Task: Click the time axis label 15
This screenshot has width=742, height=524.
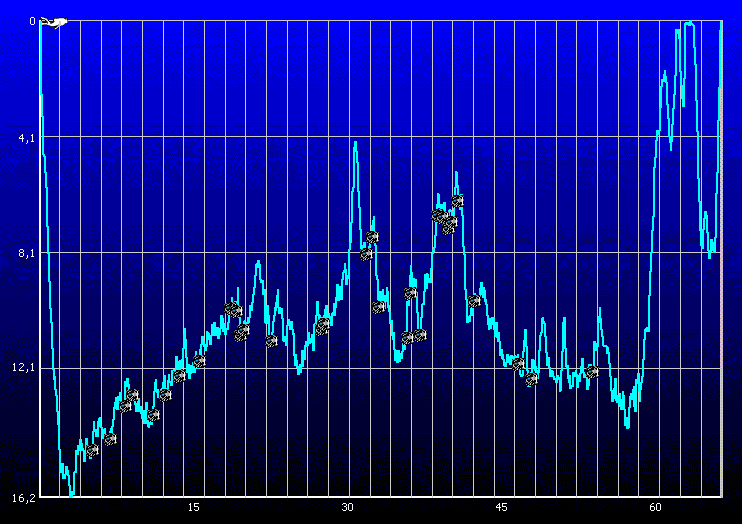Action: point(193,507)
